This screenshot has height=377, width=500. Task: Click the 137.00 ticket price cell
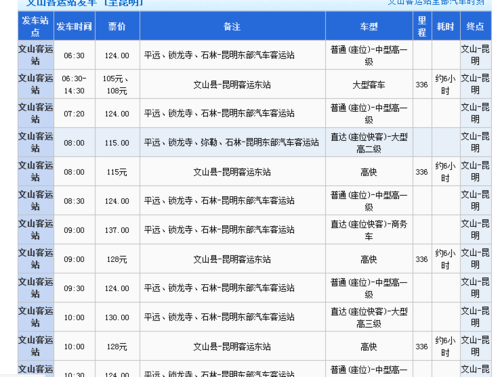click(x=117, y=230)
